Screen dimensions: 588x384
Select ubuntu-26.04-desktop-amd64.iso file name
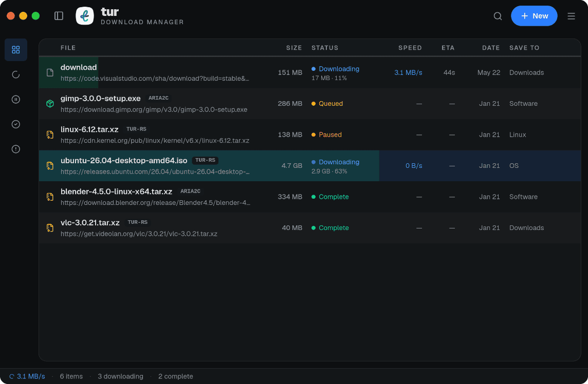pyautogui.click(x=124, y=161)
